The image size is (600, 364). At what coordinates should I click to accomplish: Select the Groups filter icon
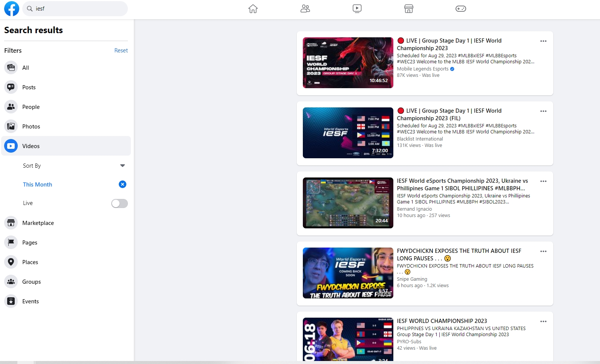click(11, 282)
